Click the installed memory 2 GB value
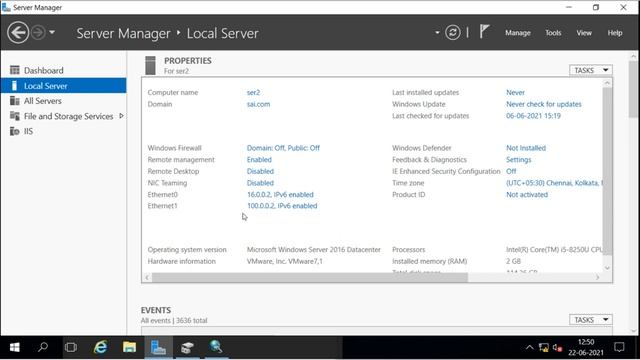This screenshot has width=640, height=360. point(513,261)
